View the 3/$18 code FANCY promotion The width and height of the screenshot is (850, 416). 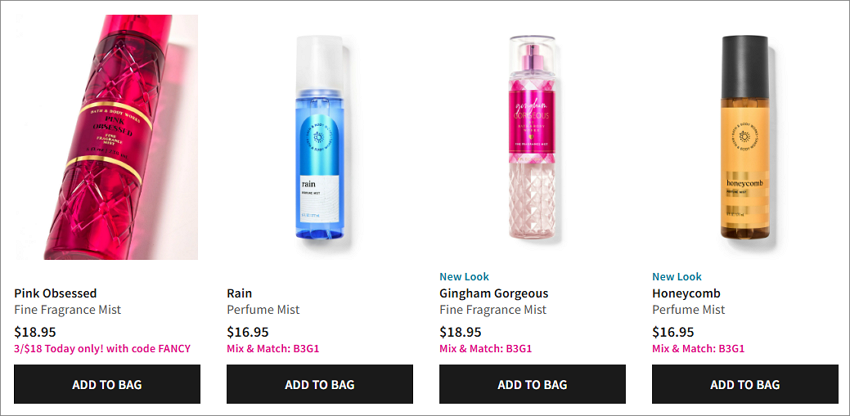(102, 348)
